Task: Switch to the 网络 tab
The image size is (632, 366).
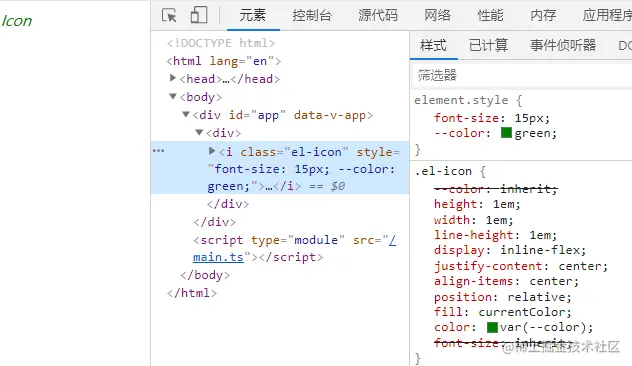Action: pos(437,15)
